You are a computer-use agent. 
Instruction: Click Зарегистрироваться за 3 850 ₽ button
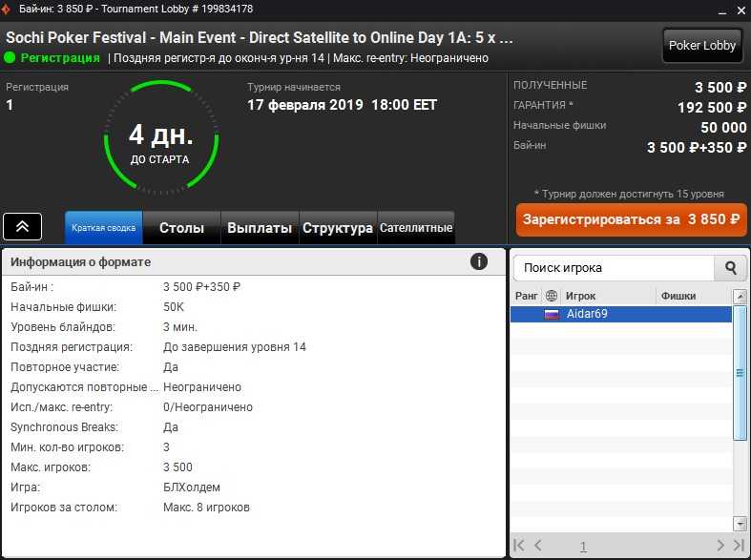[632, 219]
